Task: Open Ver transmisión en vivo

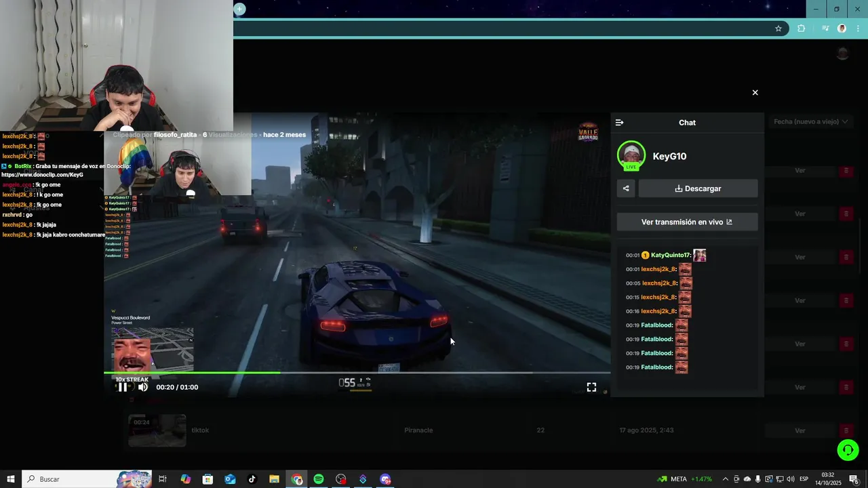Action: [687, 222]
